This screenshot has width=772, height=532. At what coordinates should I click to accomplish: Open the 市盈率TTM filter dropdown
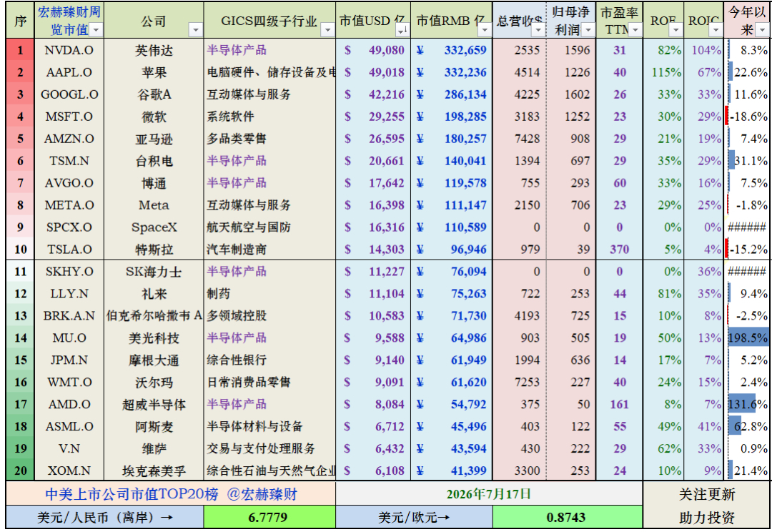click(x=635, y=30)
